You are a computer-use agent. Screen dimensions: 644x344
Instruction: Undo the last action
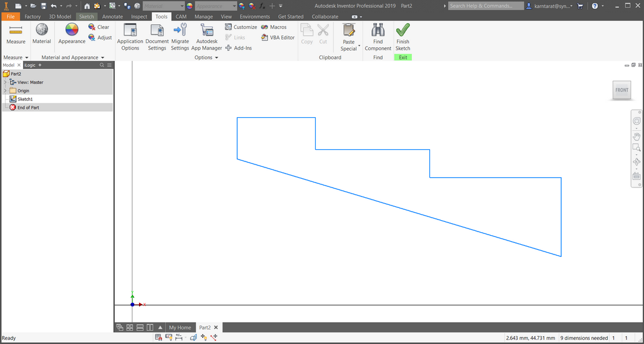[53, 6]
